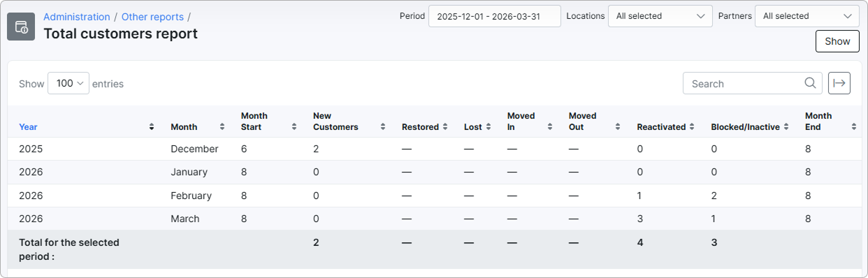The width and height of the screenshot is (868, 278).
Task: Click the Restored column header text
Action: coord(420,127)
